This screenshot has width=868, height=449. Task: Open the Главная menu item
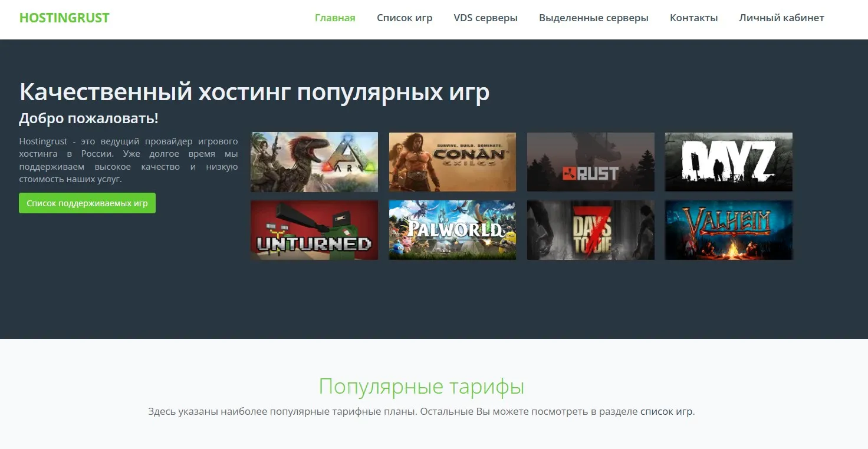[x=335, y=18]
